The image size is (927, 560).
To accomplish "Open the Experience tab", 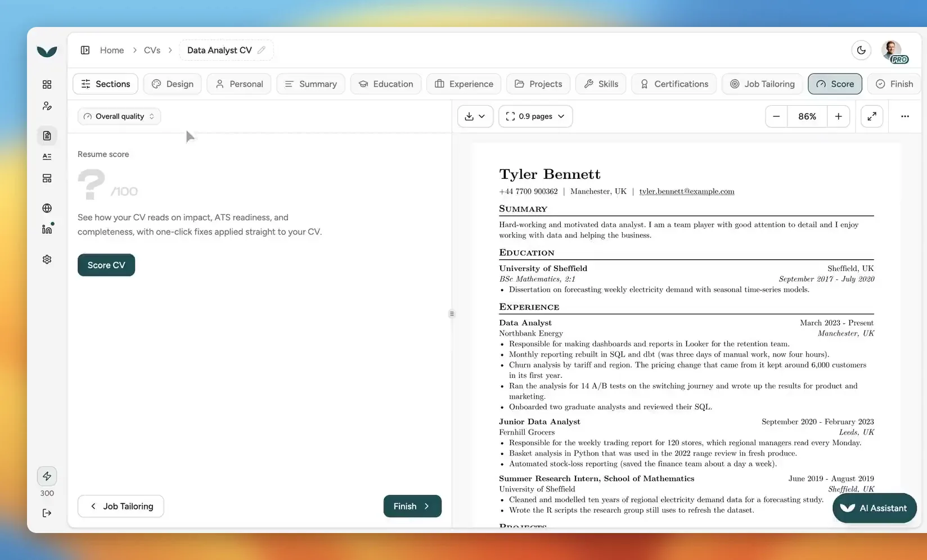I will pos(464,84).
